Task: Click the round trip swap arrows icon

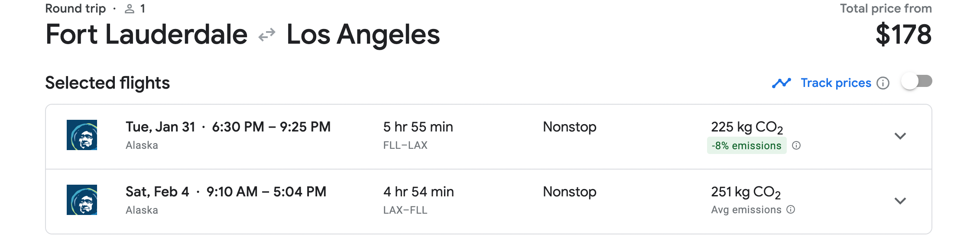Action: coord(267,35)
